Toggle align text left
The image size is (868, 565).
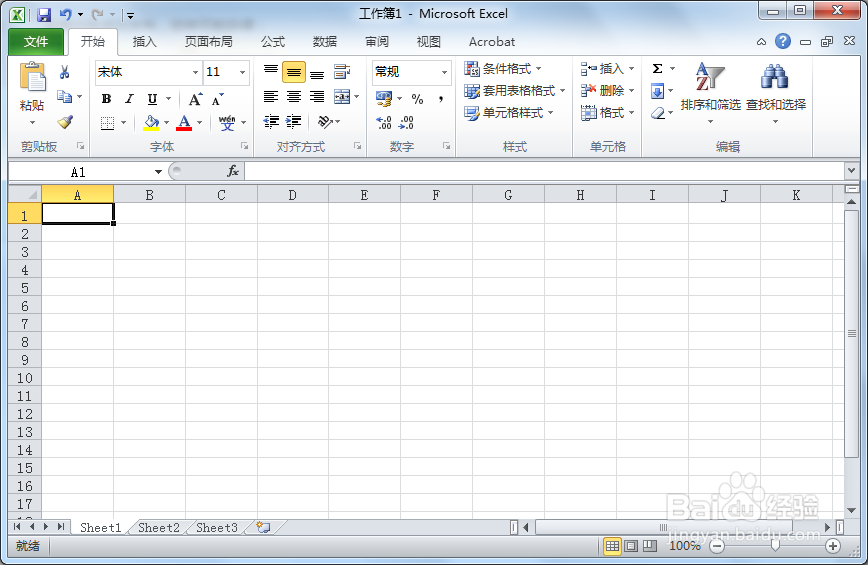point(271,97)
